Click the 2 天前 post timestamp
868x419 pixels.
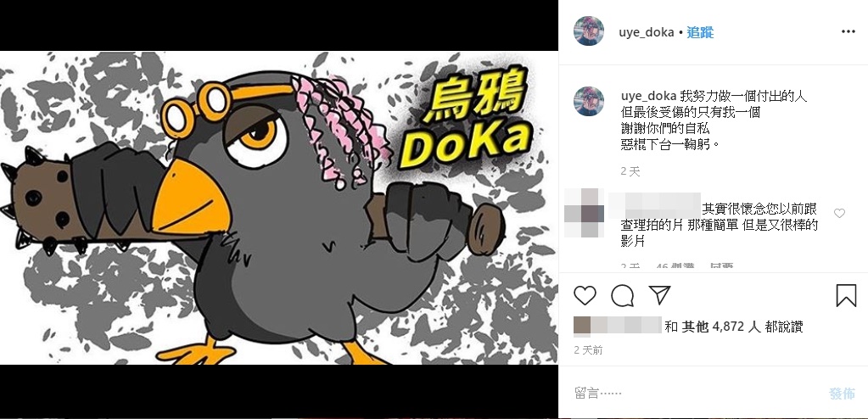pyautogui.click(x=589, y=350)
